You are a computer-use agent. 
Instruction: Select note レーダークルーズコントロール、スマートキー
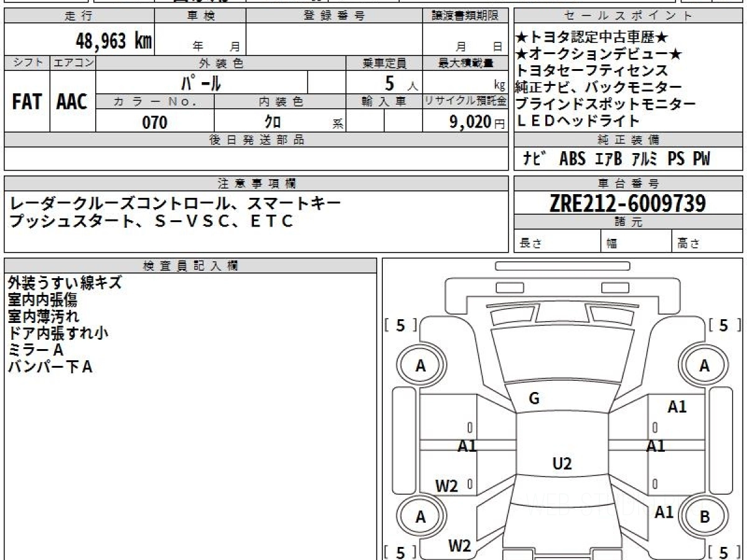pos(174,204)
